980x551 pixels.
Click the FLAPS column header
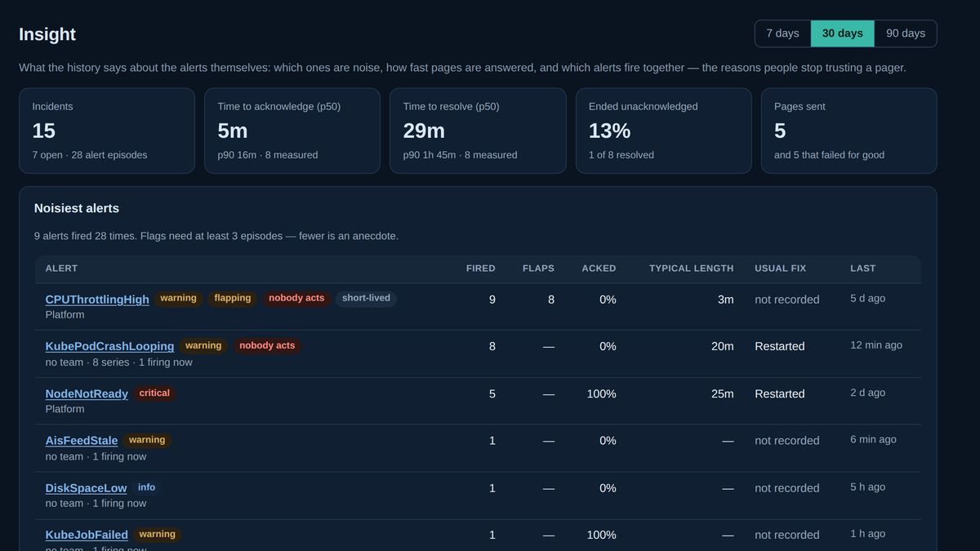538,269
